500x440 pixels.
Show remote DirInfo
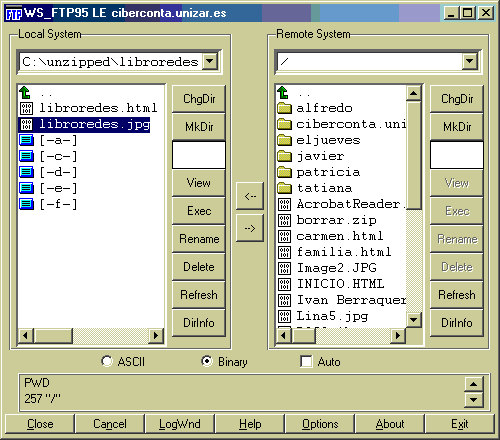tap(457, 323)
